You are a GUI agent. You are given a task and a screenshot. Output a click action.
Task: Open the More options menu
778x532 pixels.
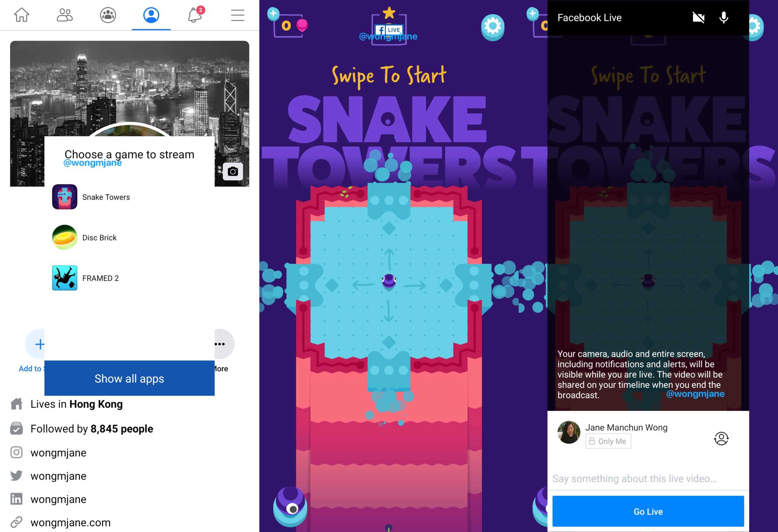219,344
